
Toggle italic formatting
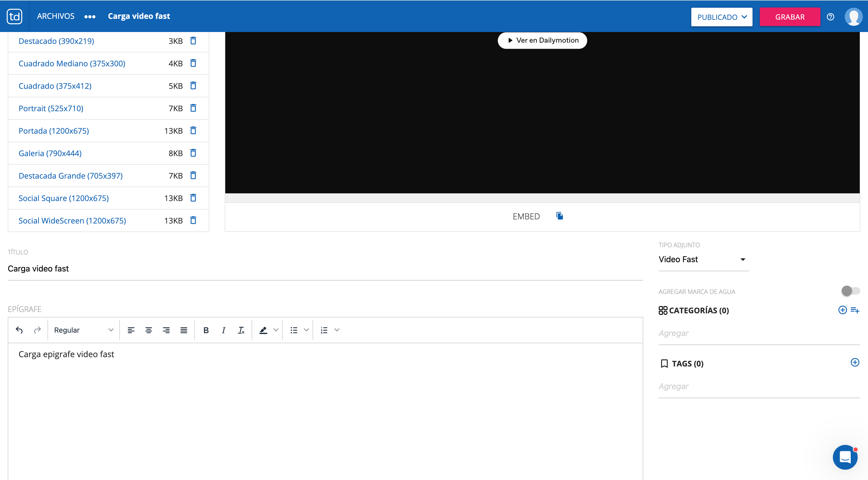223,330
